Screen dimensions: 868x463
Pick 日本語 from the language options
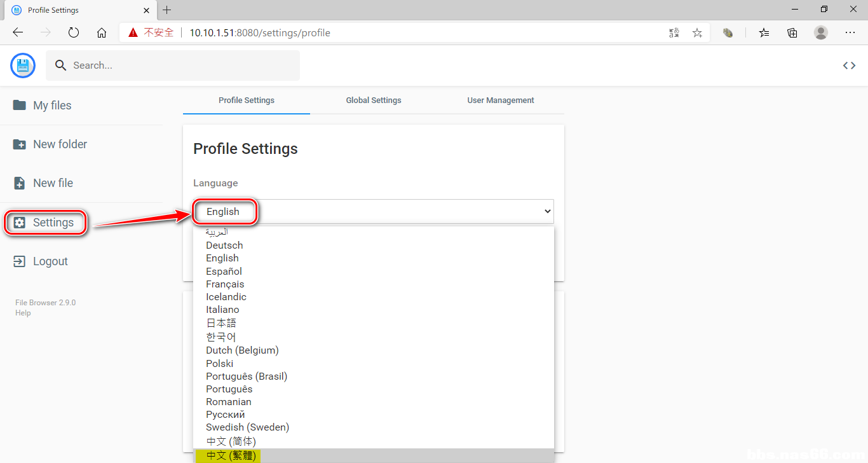click(221, 323)
